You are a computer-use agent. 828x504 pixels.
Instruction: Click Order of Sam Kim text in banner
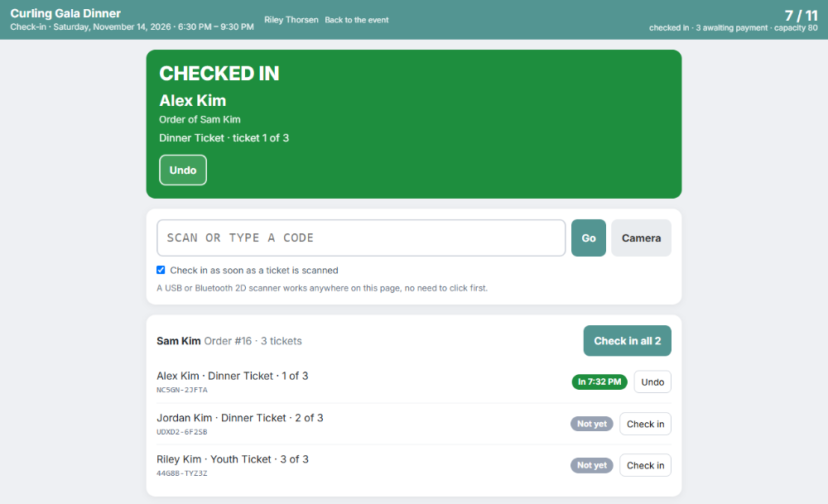pos(200,120)
